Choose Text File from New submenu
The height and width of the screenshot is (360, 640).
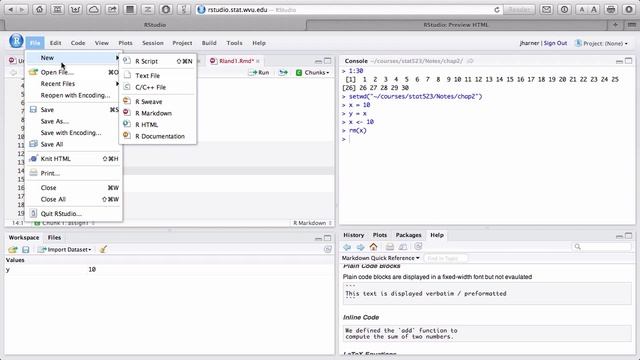click(158, 76)
